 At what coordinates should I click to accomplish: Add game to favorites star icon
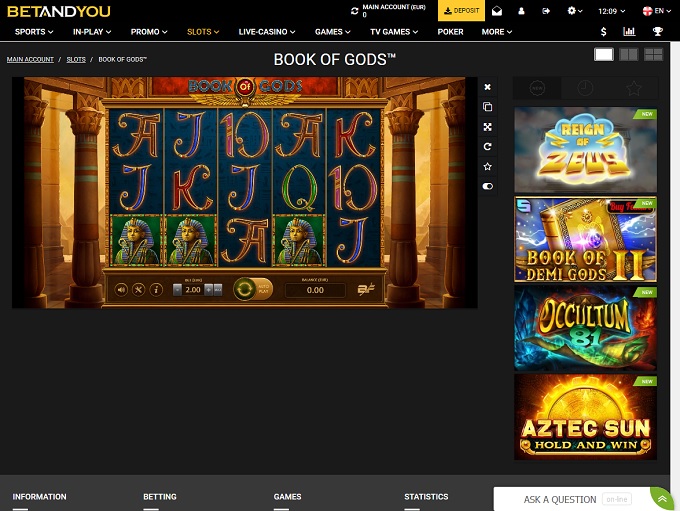[487, 167]
